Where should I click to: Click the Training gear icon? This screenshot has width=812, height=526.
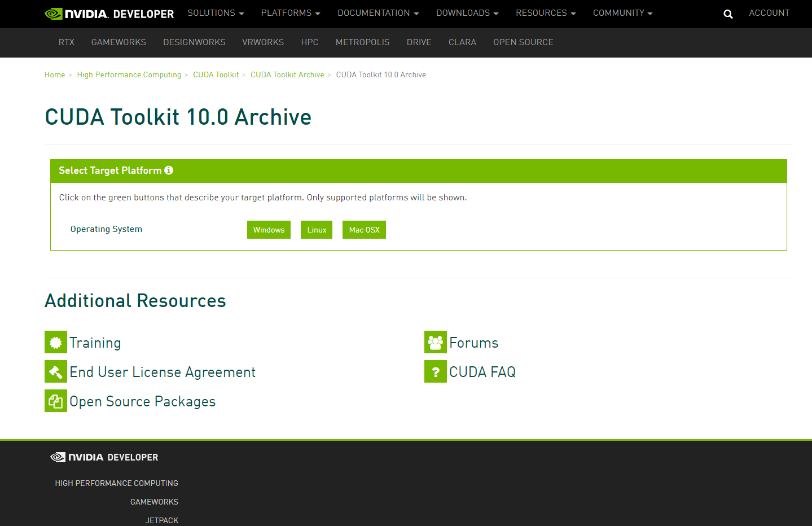(x=56, y=342)
